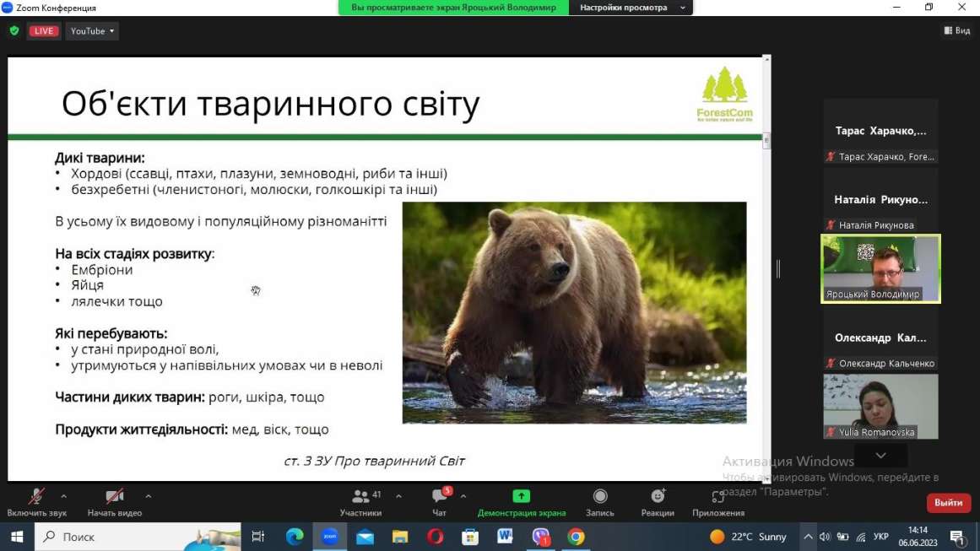The width and height of the screenshot is (980, 551).
Task: Open Viber from taskbar
Action: point(540,537)
